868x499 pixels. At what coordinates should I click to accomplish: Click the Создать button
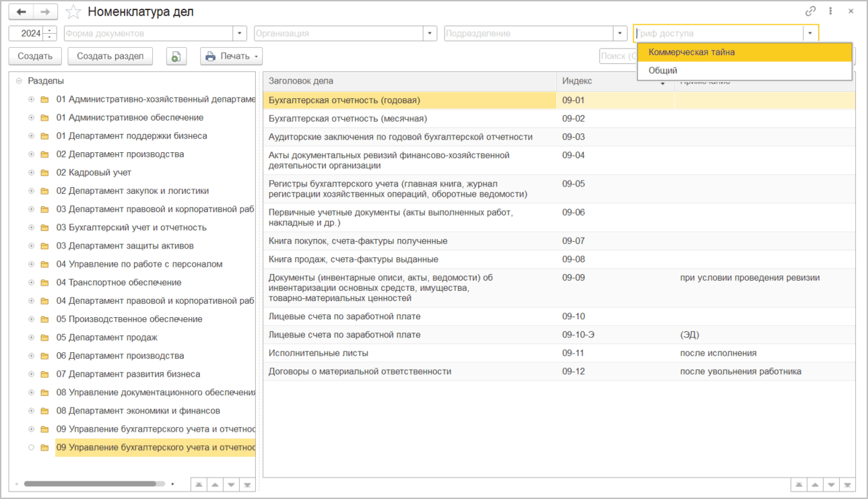point(36,57)
